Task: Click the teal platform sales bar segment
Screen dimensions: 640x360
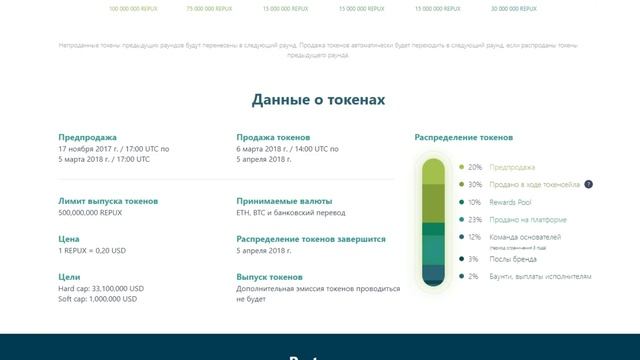Action: [x=433, y=250]
